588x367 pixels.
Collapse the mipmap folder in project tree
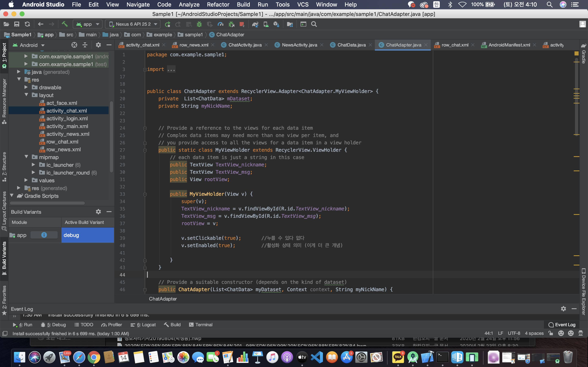tap(26, 157)
